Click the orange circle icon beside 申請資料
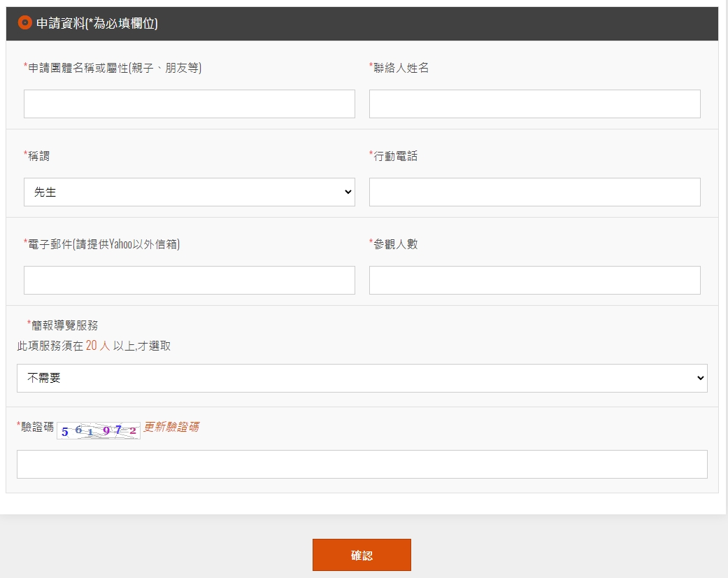 click(x=25, y=23)
